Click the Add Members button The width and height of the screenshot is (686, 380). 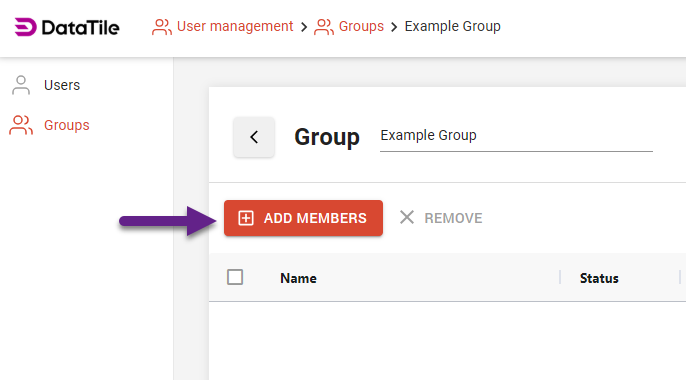click(303, 218)
